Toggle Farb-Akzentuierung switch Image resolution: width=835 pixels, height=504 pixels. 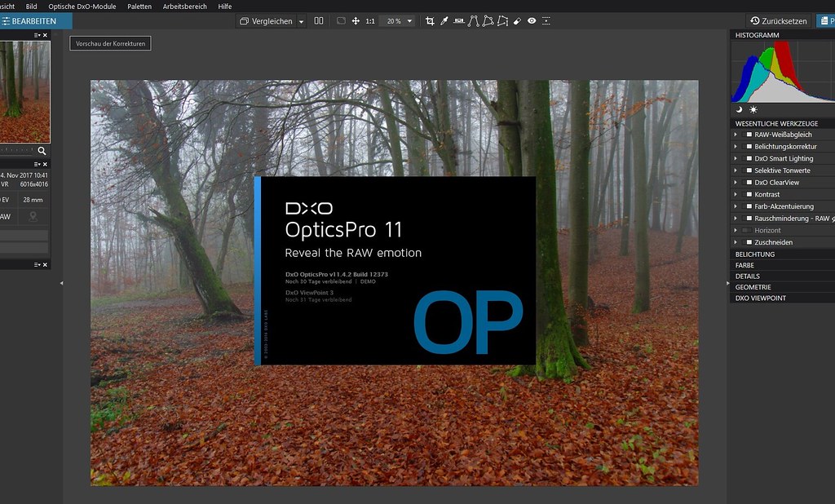pyautogui.click(x=749, y=206)
